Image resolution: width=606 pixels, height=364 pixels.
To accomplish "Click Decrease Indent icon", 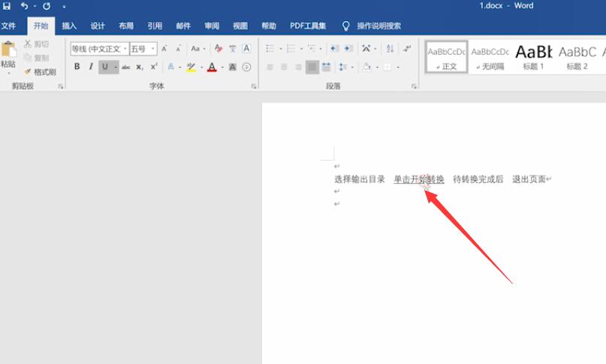I will pyautogui.click(x=334, y=49).
